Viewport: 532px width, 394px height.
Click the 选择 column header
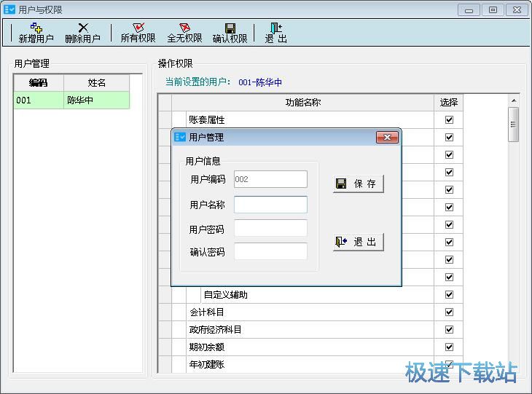click(x=448, y=103)
